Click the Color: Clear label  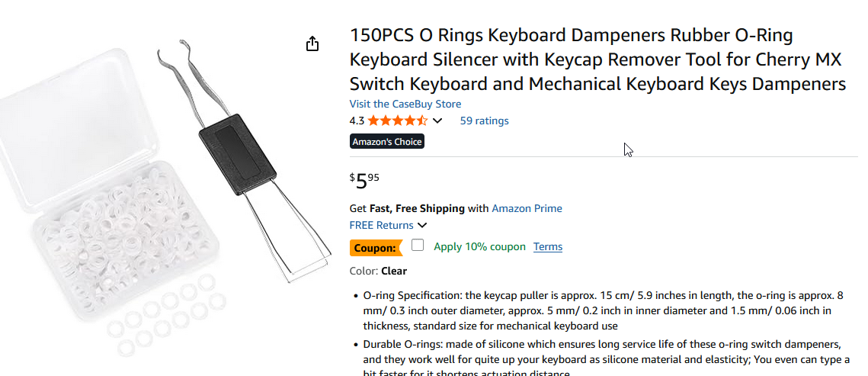378,271
